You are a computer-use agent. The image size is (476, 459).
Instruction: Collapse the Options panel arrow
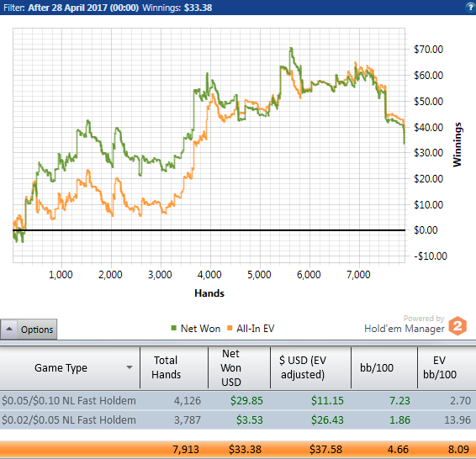coord(9,330)
